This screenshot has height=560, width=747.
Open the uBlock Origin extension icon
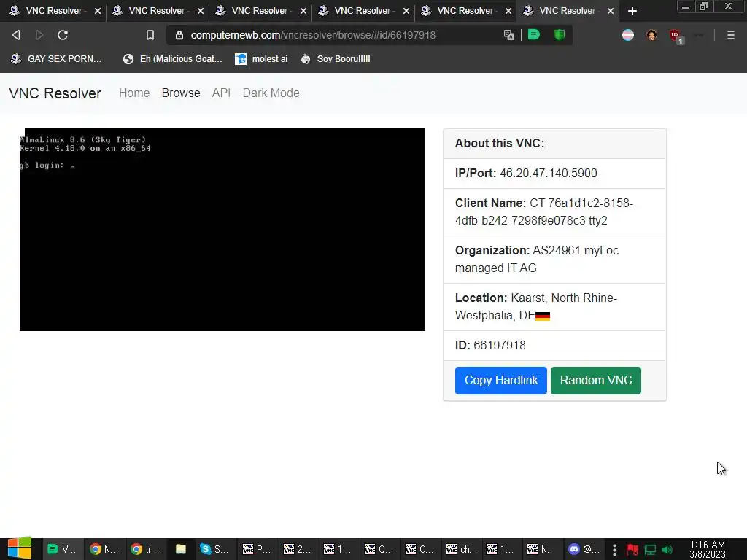click(676, 36)
